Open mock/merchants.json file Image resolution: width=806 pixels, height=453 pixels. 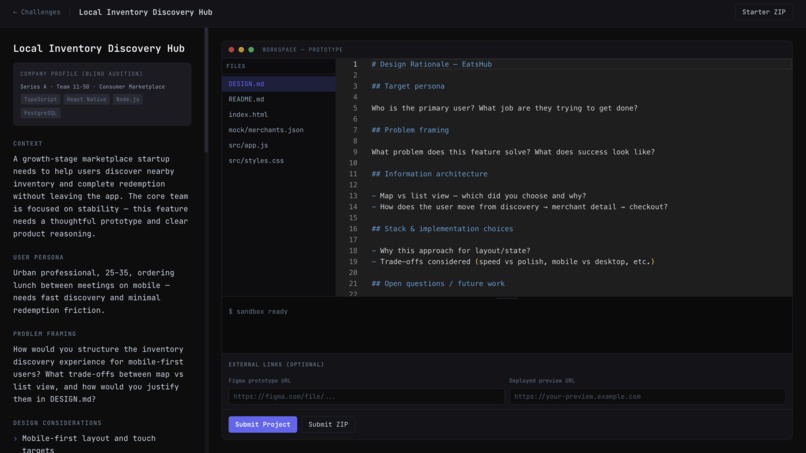point(279,130)
